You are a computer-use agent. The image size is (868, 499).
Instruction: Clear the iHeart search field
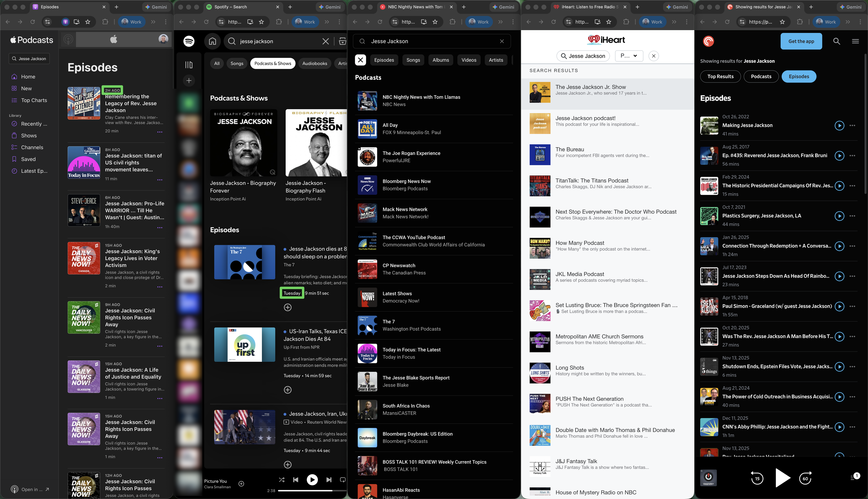[x=654, y=56]
